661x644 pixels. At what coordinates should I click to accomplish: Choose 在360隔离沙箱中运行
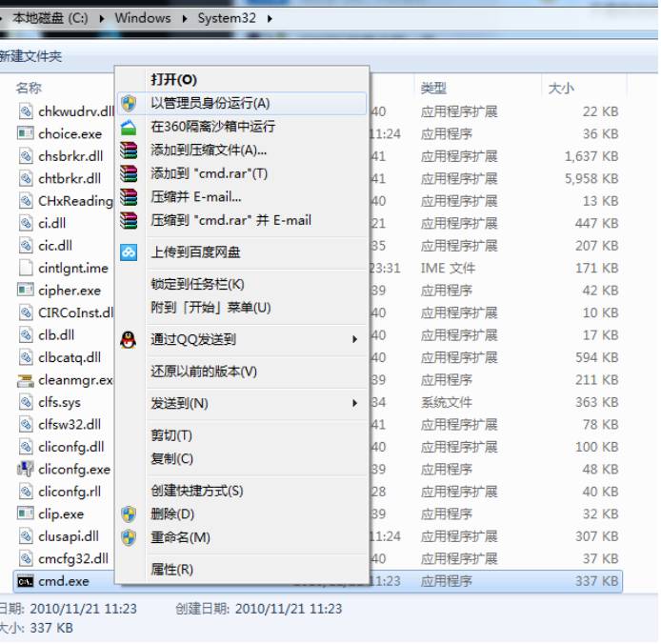[x=242, y=127]
